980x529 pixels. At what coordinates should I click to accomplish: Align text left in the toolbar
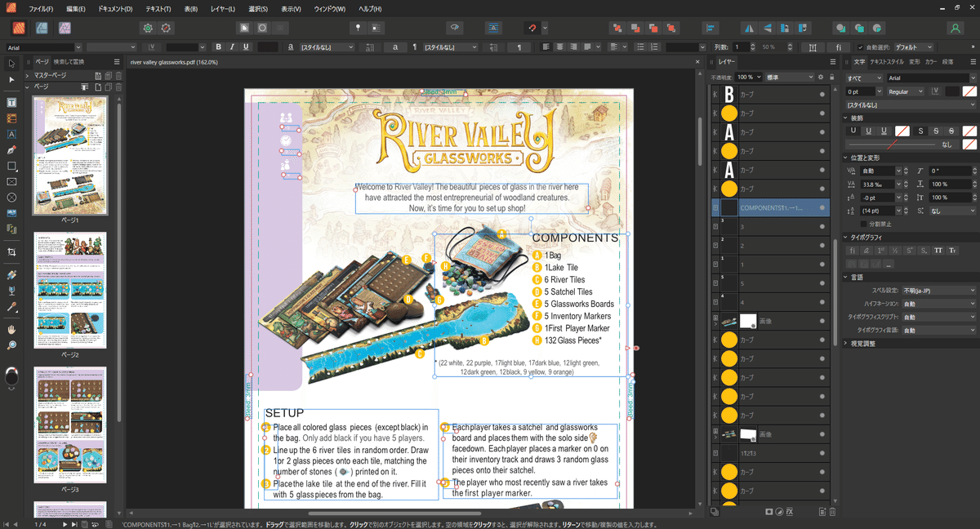coord(545,47)
